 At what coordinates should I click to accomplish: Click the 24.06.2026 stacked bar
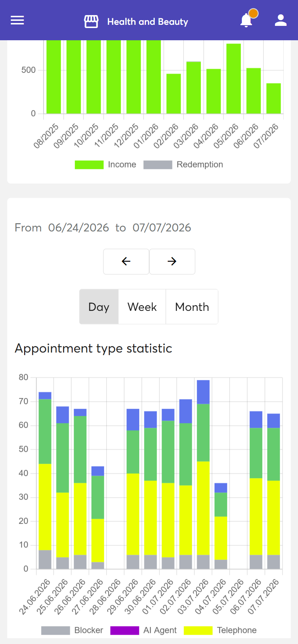(x=45, y=480)
